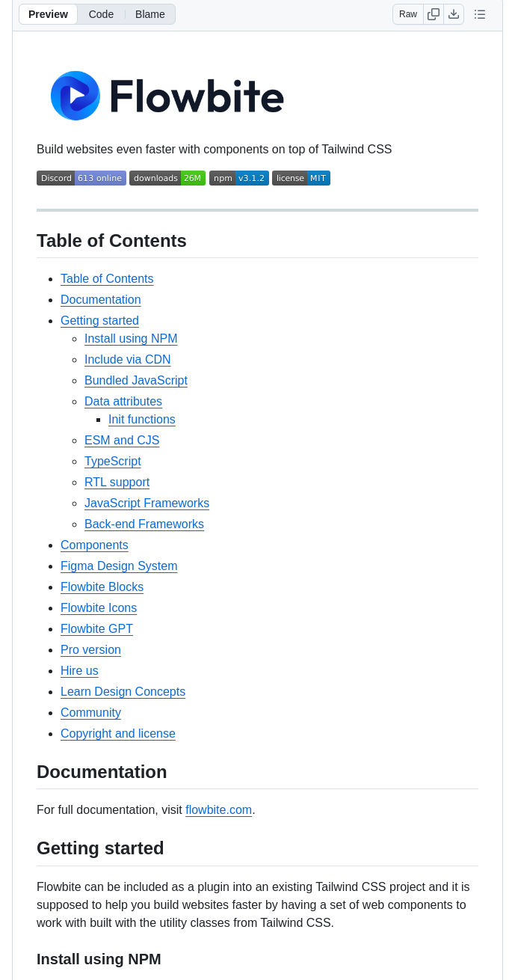Screen dimensions: 515x980
Task: Follow the Init functions link
Action: click(x=142, y=419)
